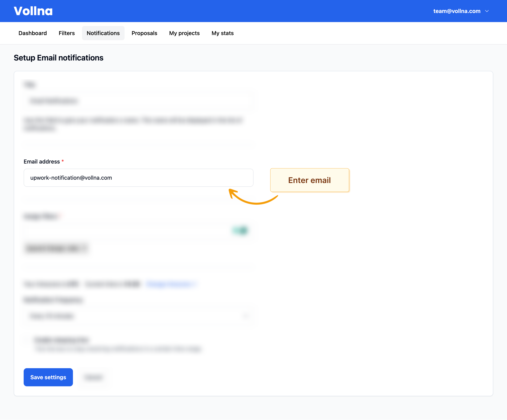Click the blurred Title field at top

point(138,101)
